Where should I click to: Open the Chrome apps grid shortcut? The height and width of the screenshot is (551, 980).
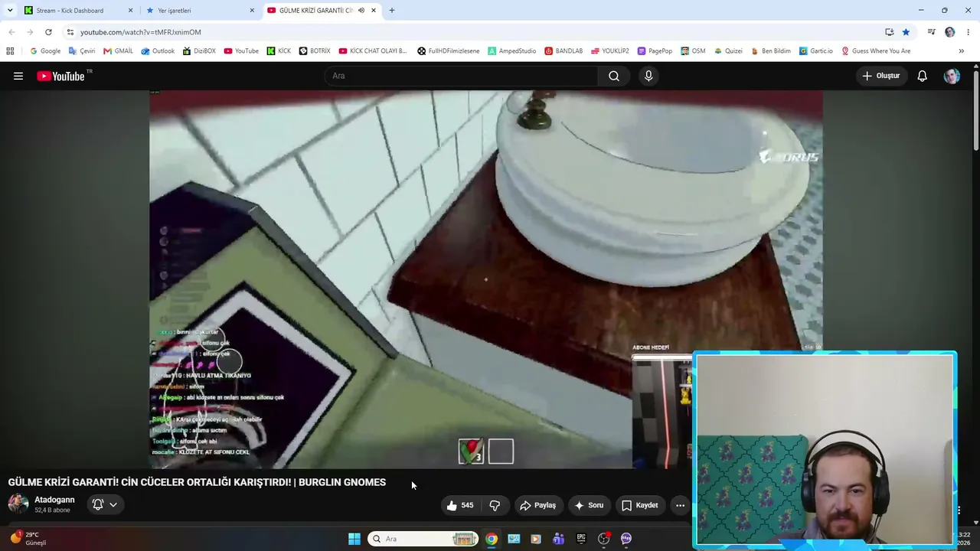10,51
